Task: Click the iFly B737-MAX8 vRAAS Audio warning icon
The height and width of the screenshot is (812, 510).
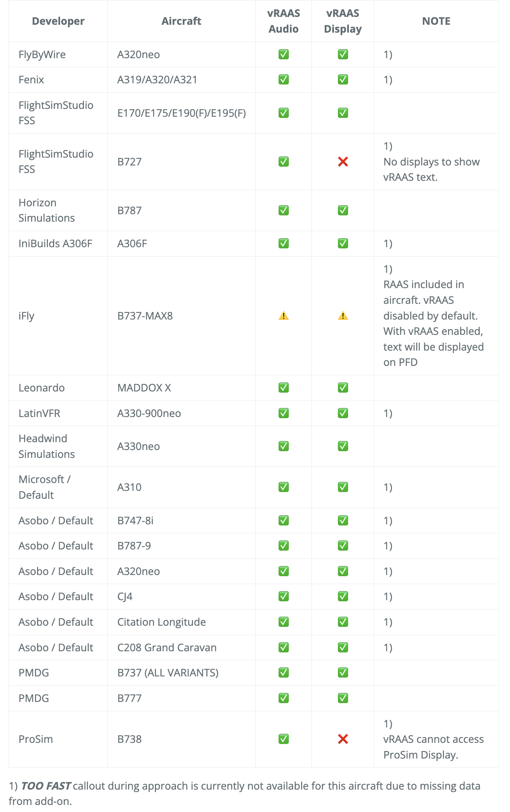Action: [283, 316]
